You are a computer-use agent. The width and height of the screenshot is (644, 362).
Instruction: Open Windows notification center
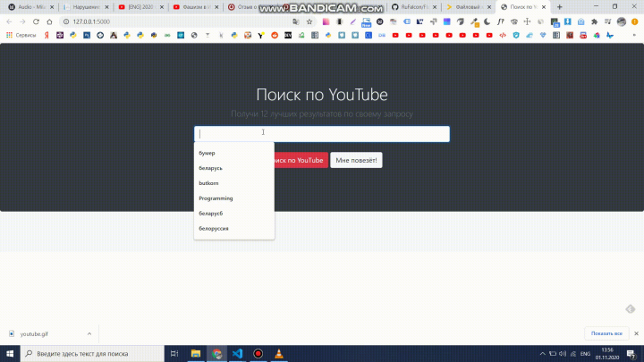pyautogui.click(x=631, y=353)
